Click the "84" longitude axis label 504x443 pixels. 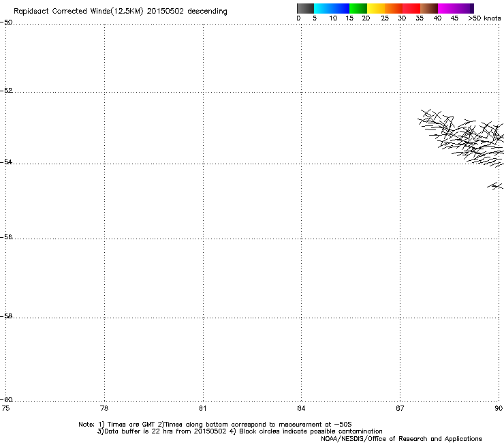(x=301, y=408)
